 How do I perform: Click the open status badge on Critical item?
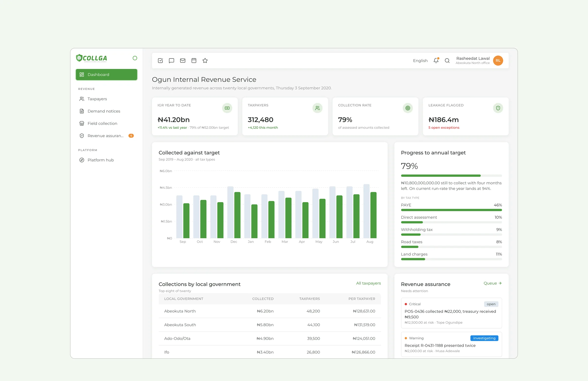(491, 304)
